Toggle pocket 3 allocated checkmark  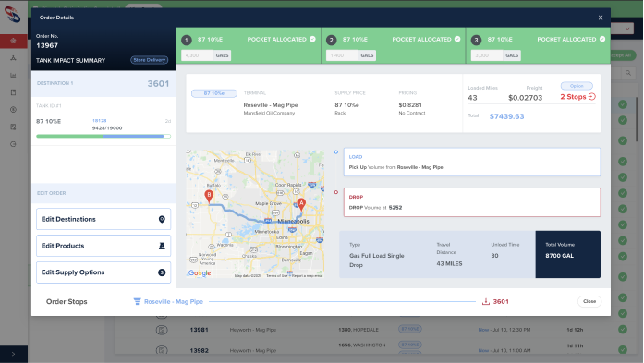[x=602, y=39]
